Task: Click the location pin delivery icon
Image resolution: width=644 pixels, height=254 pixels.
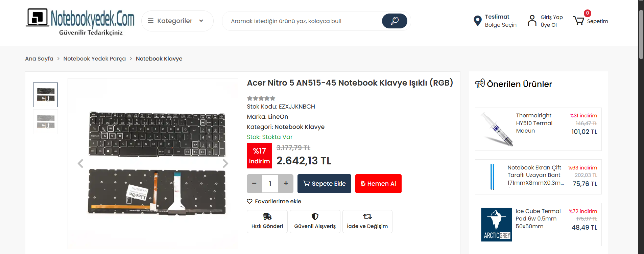Action: coord(477,21)
